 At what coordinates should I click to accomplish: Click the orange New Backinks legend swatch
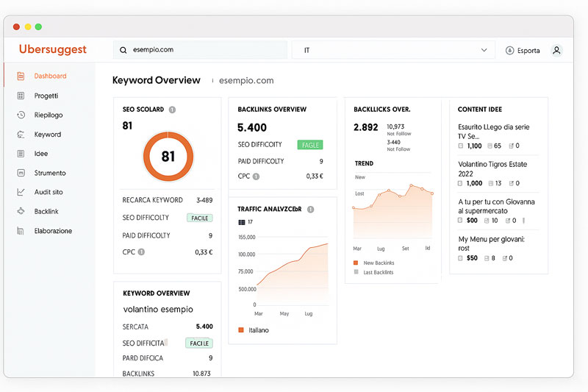[x=356, y=263]
